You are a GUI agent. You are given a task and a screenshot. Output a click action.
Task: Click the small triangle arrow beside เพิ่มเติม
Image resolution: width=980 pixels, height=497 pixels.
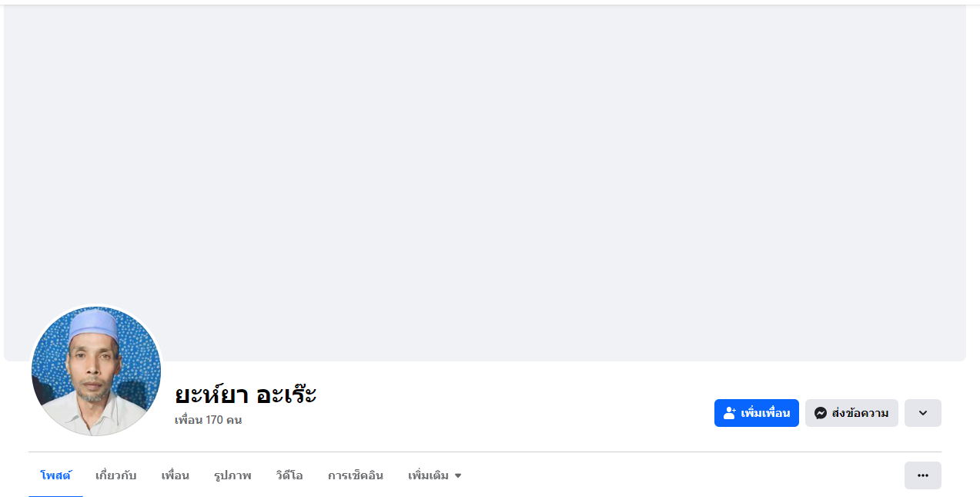click(x=458, y=476)
